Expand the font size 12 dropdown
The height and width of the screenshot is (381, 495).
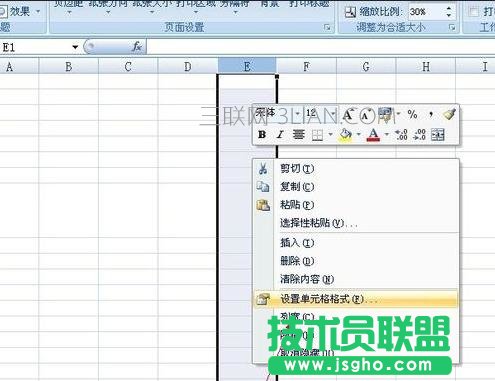(333, 114)
